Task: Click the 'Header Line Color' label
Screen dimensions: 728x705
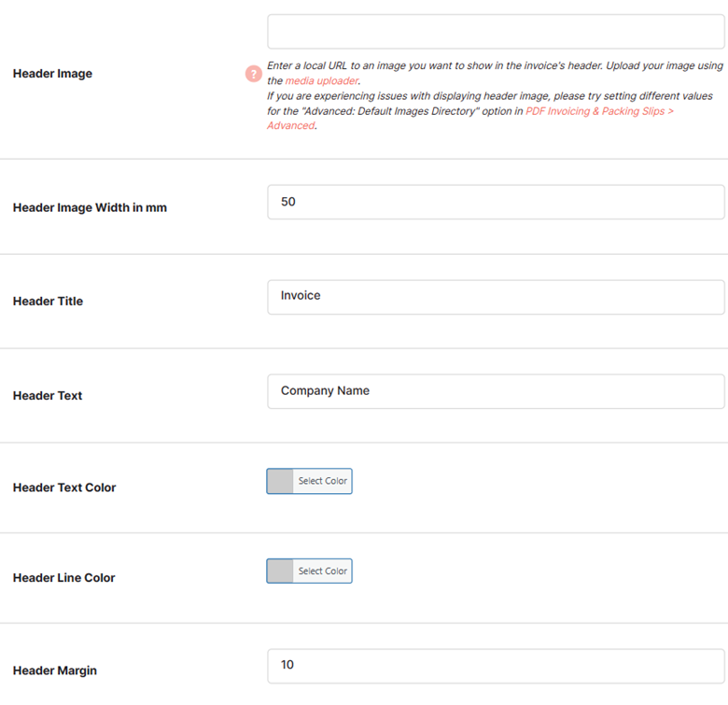Action: (64, 578)
